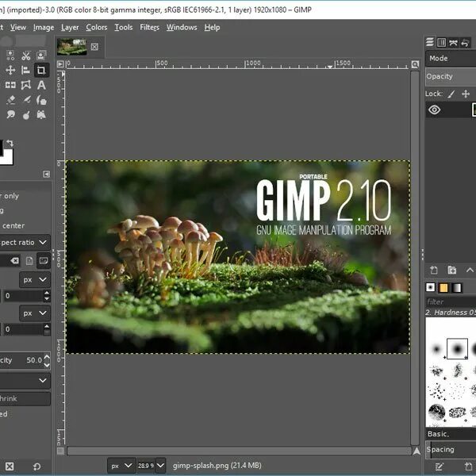Screen dimensions: 476x476
Task: Open the Filters menu
Action: tap(149, 27)
